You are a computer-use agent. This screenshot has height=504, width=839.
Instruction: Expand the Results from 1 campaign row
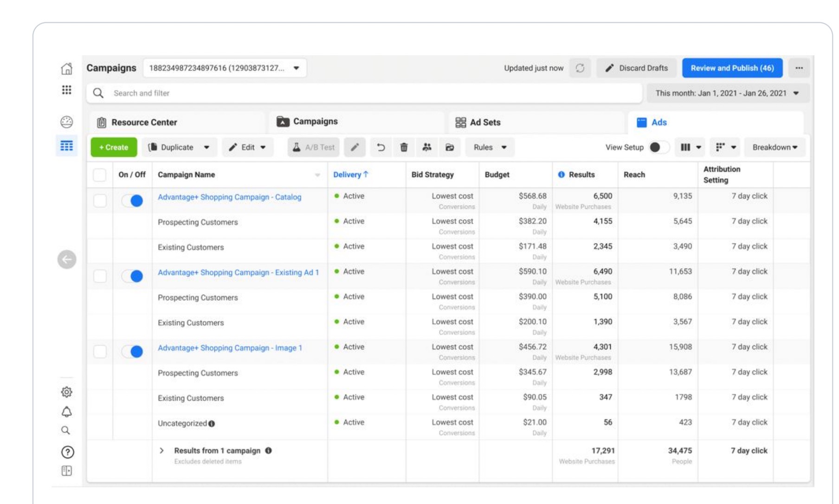(x=161, y=451)
